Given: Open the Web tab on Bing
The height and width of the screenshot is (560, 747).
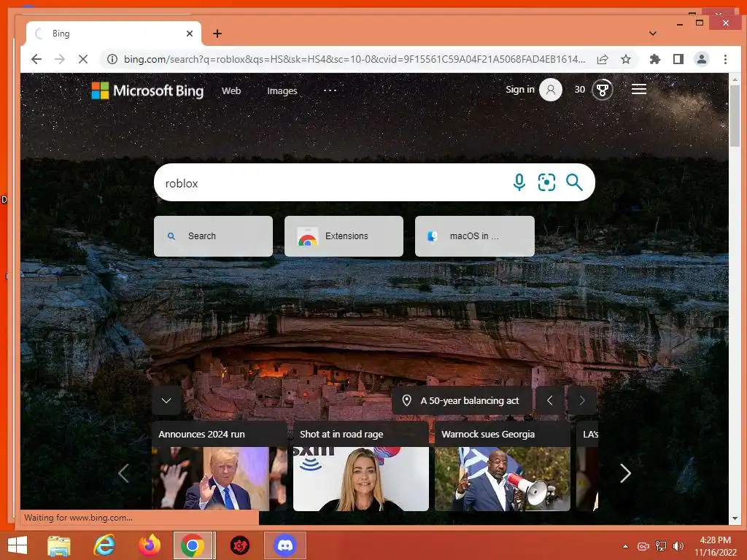Looking at the screenshot, I should pos(231,90).
